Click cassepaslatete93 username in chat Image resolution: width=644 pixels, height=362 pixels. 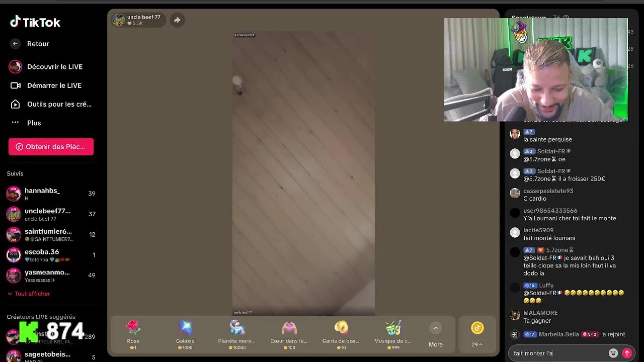(x=548, y=191)
